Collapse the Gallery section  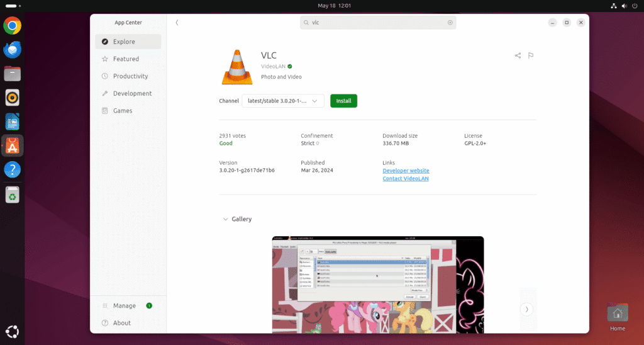(226, 219)
